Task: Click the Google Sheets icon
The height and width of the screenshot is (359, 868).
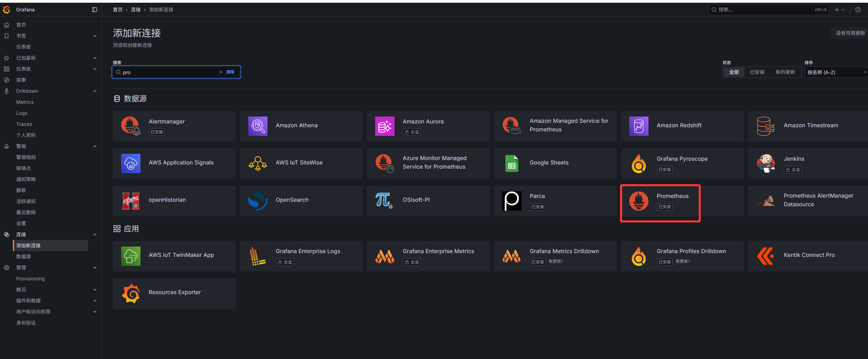Action: (512, 163)
